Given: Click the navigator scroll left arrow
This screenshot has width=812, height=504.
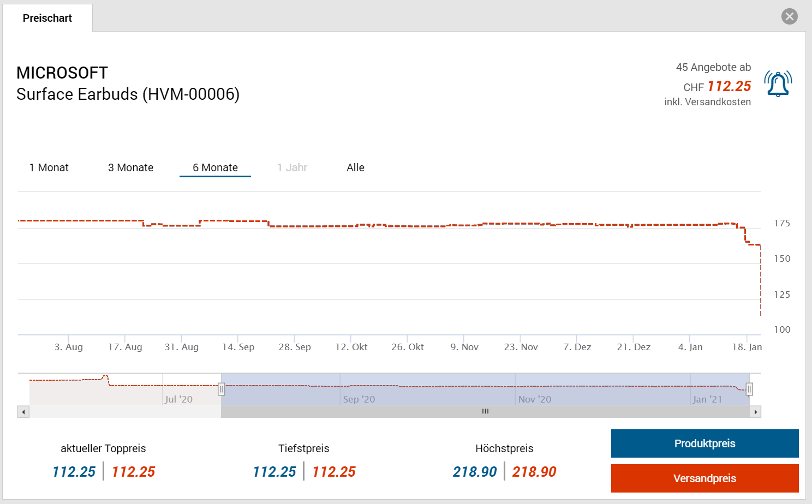Looking at the screenshot, I should click(x=23, y=412).
